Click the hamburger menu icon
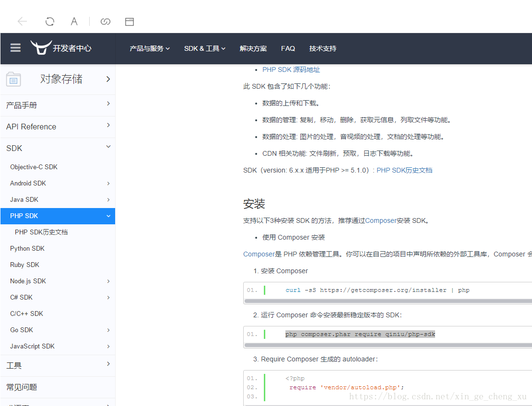The width and height of the screenshot is (532, 406). pyautogui.click(x=15, y=48)
